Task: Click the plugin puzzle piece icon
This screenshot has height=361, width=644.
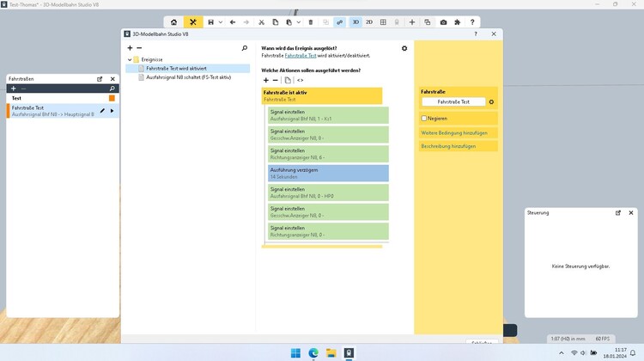Action: pyautogui.click(x=458, y=22)
